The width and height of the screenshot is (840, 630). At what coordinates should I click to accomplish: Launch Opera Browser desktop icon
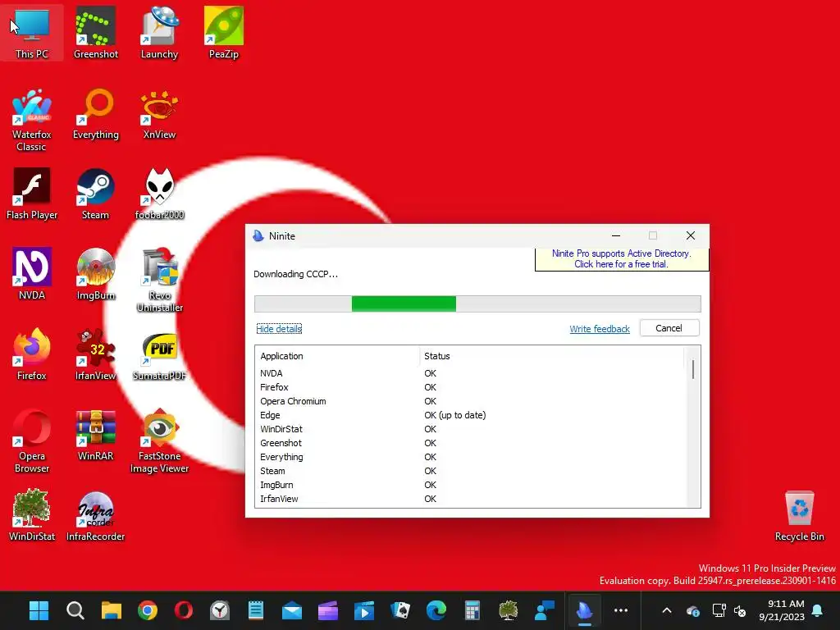tap(32, 441)
